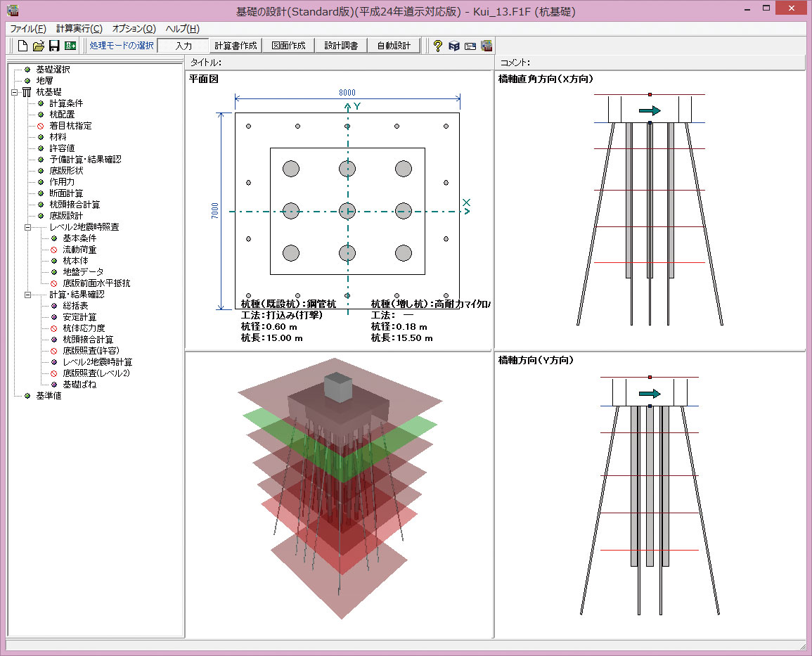Click the red prohibited icon beside 着目杭指定
The image size is (812, 656).
click(40, 126)
